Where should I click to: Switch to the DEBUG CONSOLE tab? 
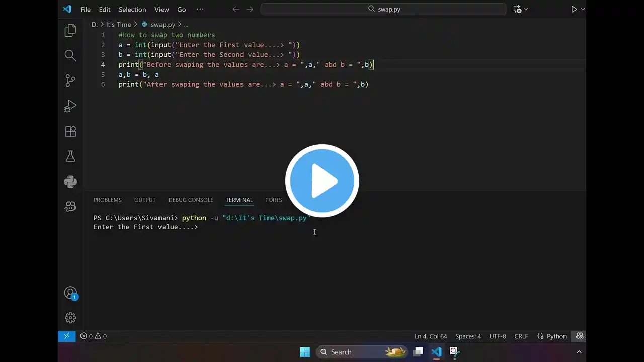point(191,200)
